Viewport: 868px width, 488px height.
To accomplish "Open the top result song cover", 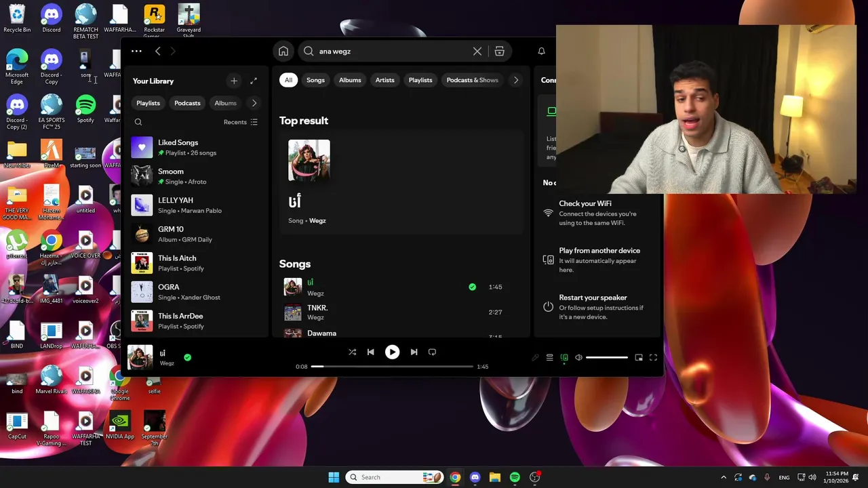I will click(x=309, y=161).
